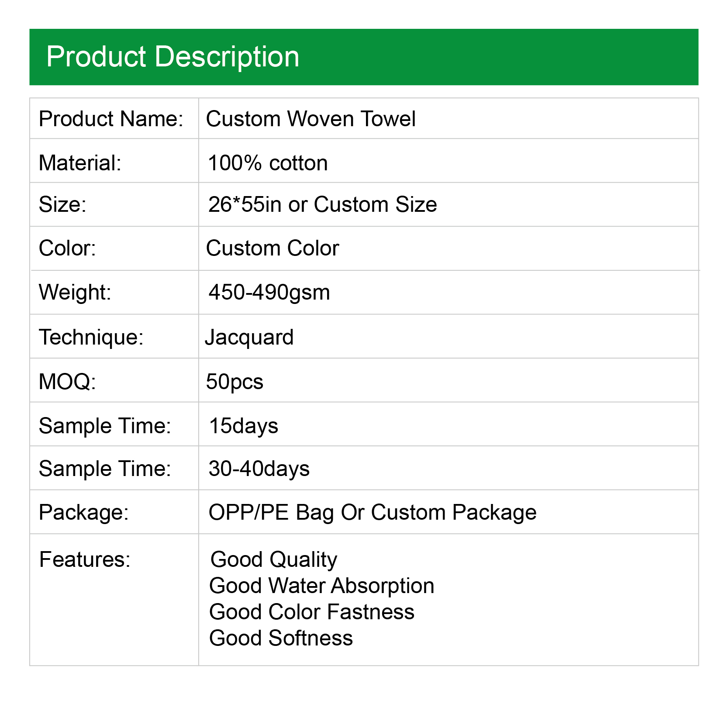Click the 26*55in or Custom Size text
The width and height of the screenshot is (728, 728).
(322, 204)
